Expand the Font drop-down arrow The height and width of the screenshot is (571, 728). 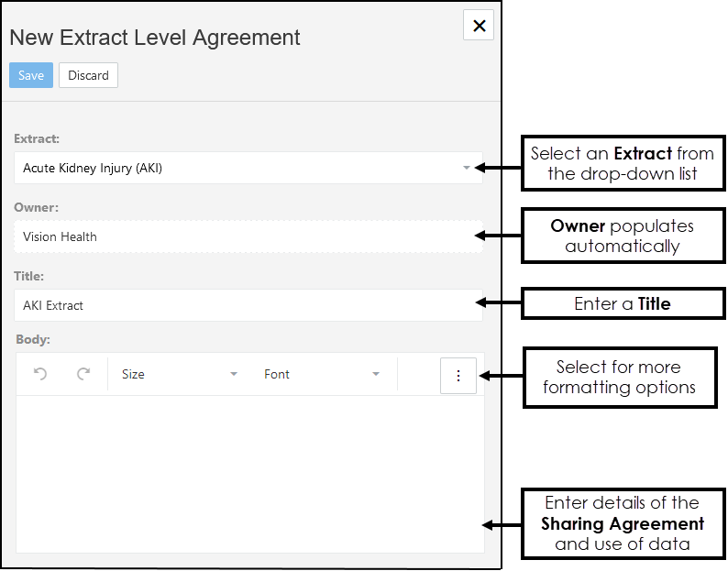click(376, 374)
